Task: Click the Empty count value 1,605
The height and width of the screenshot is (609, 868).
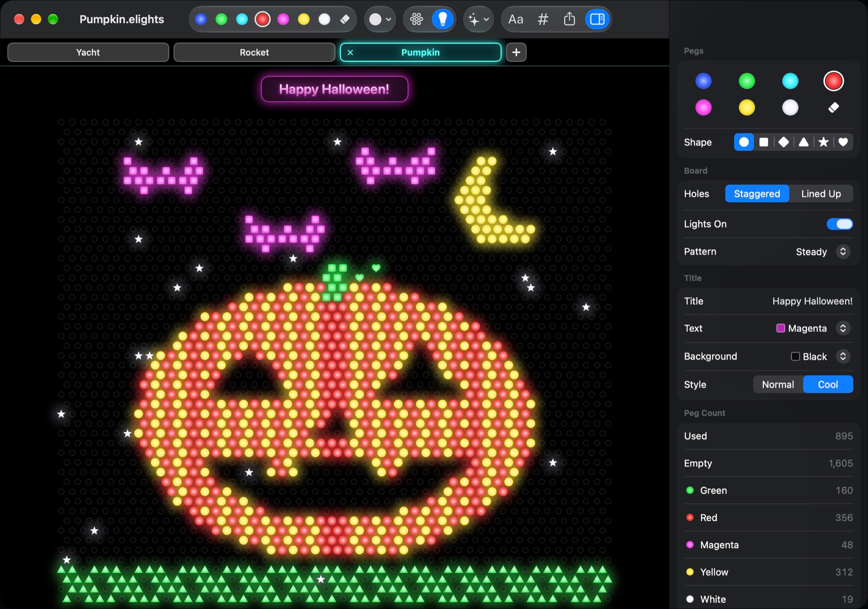Action: point(841,463)
